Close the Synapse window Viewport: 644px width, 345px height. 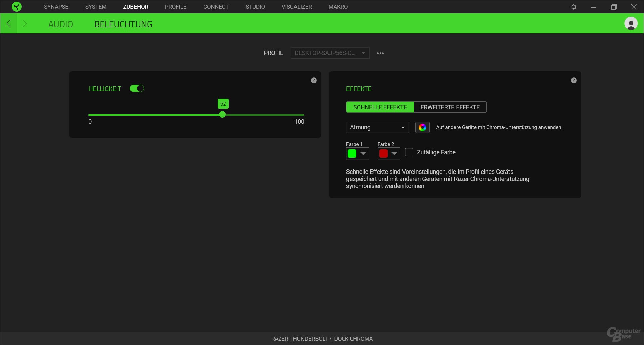(x=634, y=7)
